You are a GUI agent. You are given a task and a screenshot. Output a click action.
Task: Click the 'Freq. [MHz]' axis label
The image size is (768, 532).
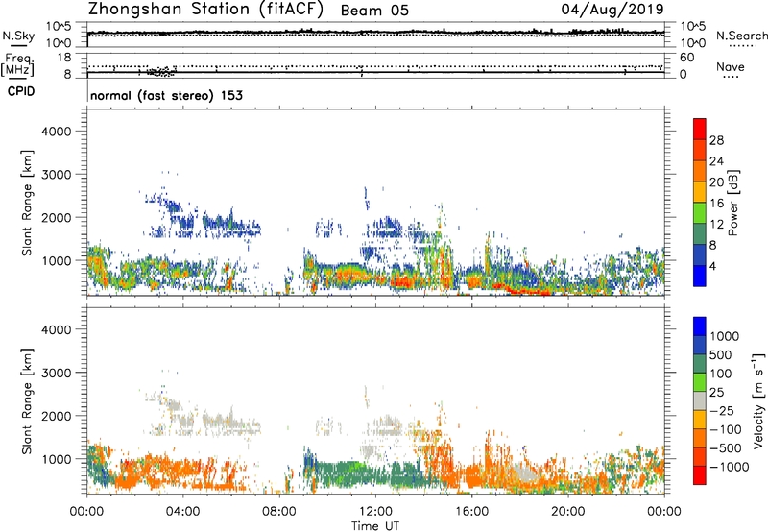point(17,65)
